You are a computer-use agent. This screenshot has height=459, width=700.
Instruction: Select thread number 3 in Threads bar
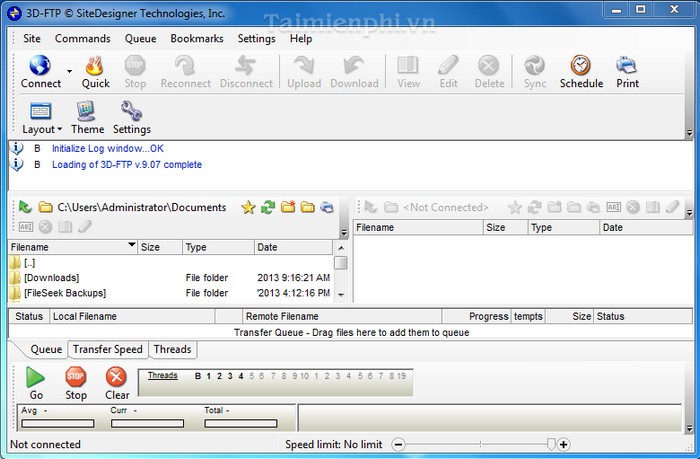(x=230, y=376)
